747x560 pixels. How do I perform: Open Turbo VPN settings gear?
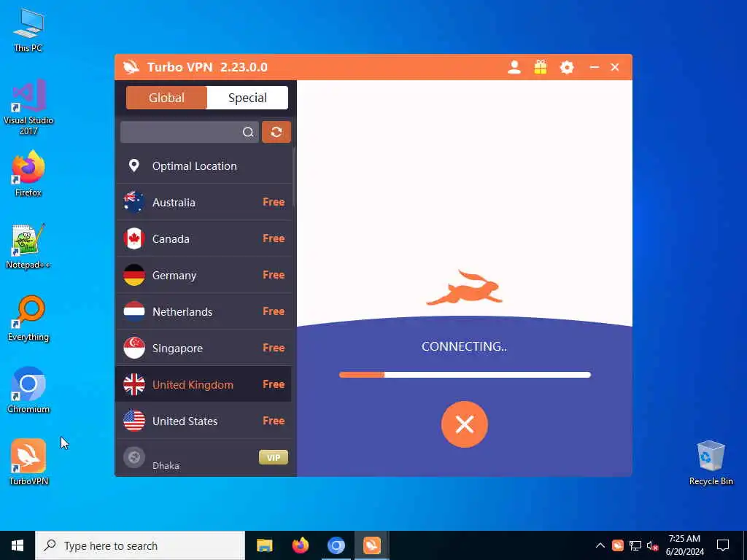(x=566, y=67)
